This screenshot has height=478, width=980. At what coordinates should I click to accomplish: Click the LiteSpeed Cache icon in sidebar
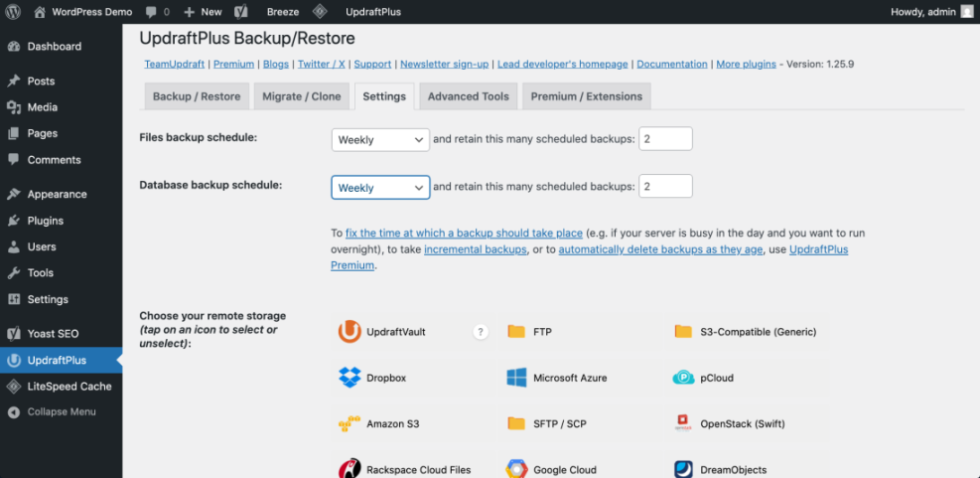[x=14, y=387]
